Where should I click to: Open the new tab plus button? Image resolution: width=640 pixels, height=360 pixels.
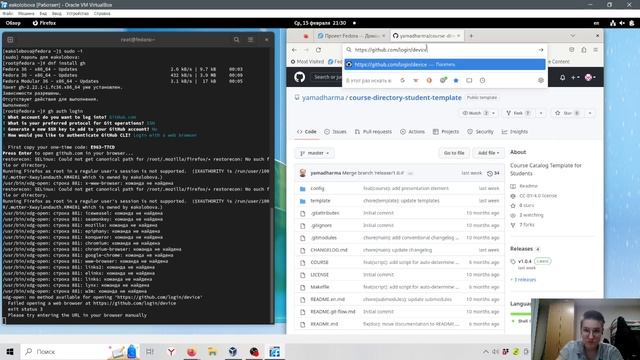click(x=471, y=36)
